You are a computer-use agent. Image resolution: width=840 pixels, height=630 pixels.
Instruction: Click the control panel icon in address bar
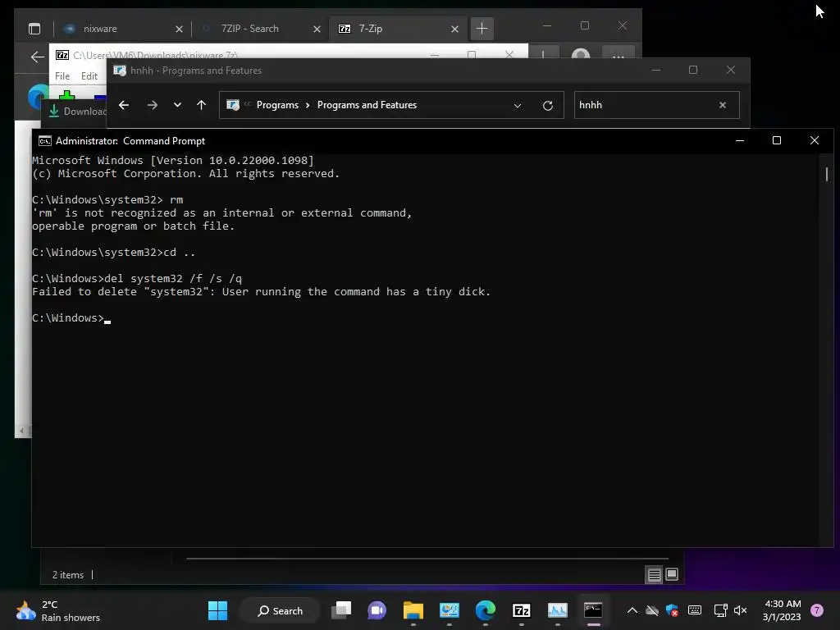pyautogui.click(x=232, y=105)
